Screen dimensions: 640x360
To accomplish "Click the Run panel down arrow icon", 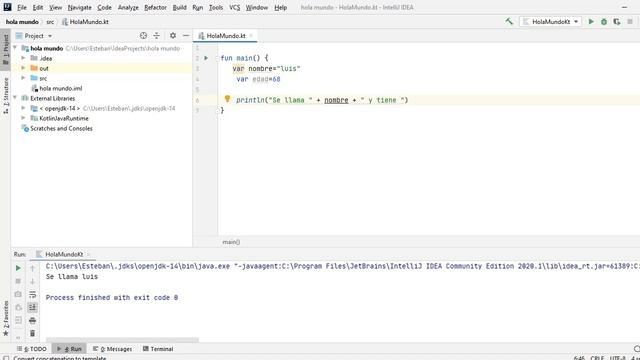I will [33, 281].
